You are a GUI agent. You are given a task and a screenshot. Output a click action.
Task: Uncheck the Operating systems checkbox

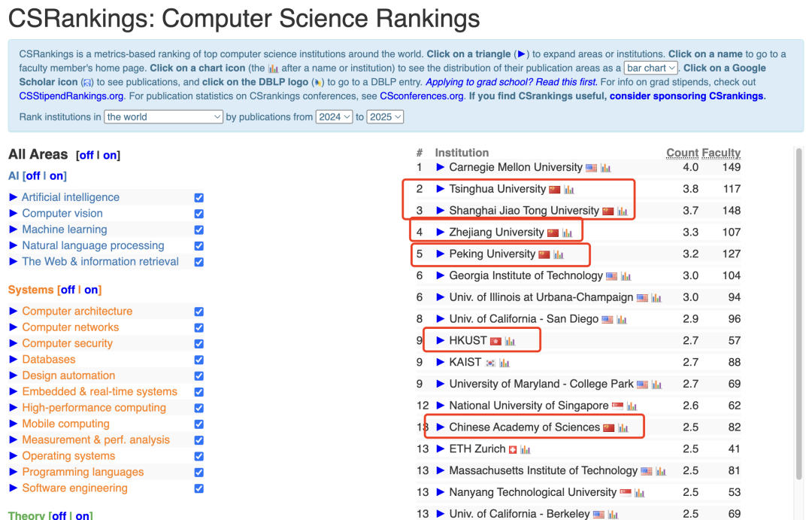[x=198, y=456]
